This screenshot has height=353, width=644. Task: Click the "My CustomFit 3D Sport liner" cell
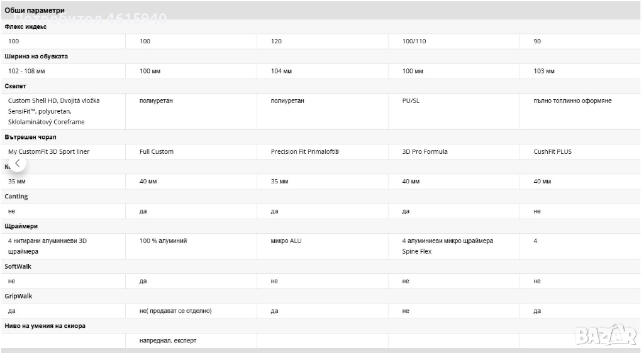click(x=49, y=152)
